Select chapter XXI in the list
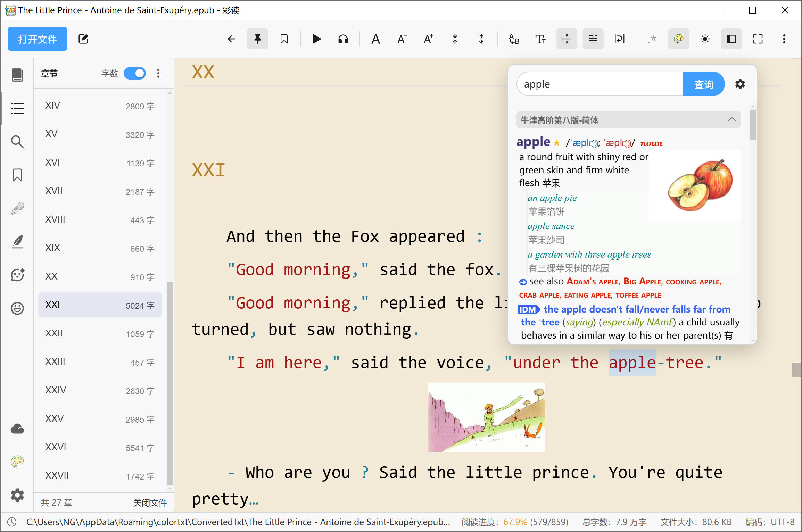The height and width of the screenshot is (532, 802). point(100,305)
